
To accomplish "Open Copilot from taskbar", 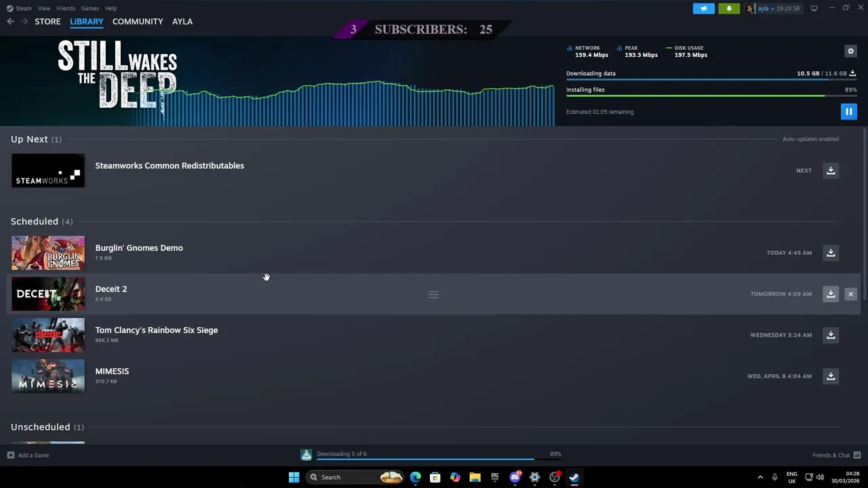I will tap(455, 477).
